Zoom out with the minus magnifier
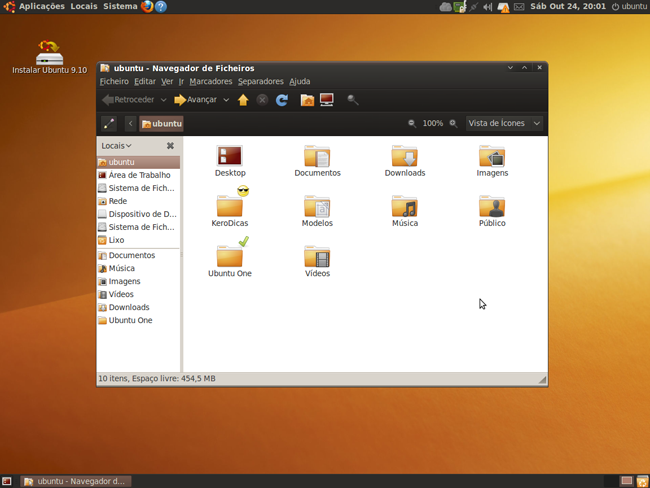The width and height of the screenshot is (650, 488). click(x=412, y=124)
